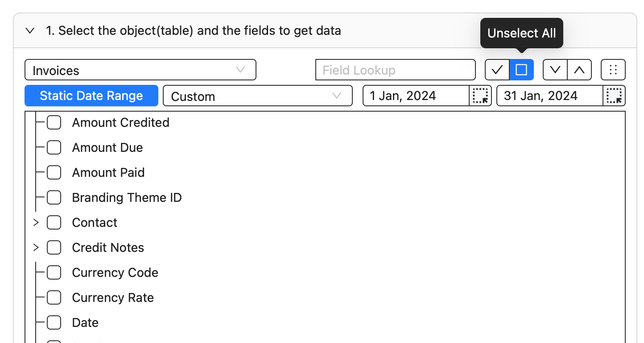This screenshot has height=343, width=644.
Task: Expand the Credit Notes tree node
Action: [36, 247]
